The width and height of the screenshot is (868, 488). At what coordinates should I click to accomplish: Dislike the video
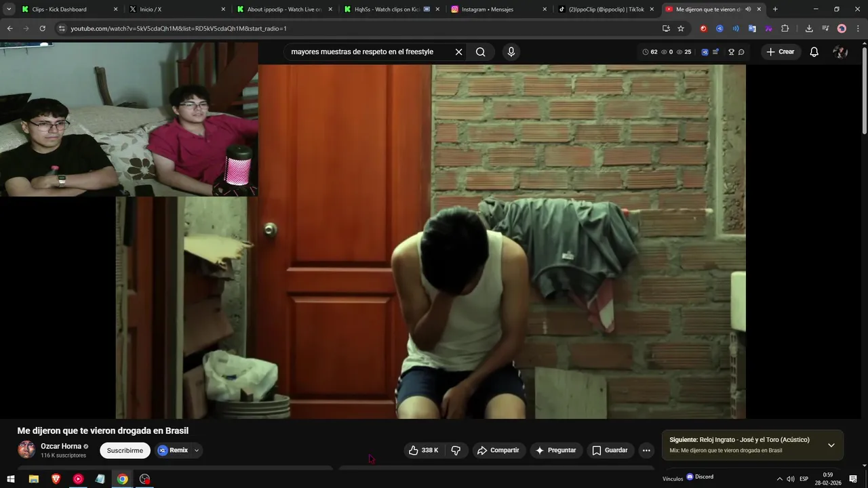coord(456,450)
